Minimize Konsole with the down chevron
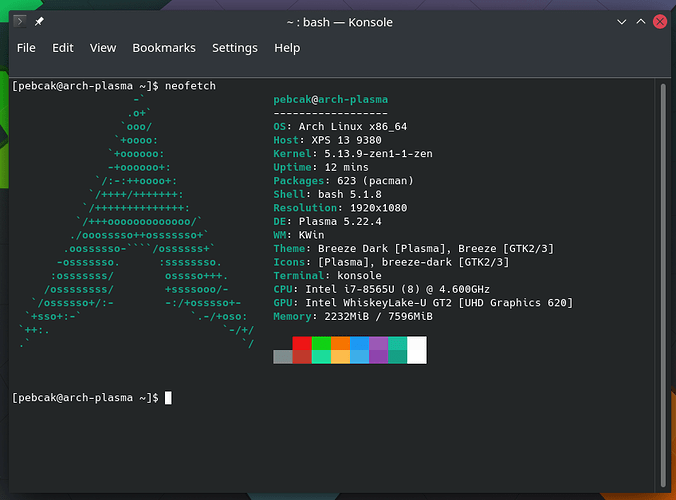Viewport: 676px width, 500px height. click(x=621, y=22)
